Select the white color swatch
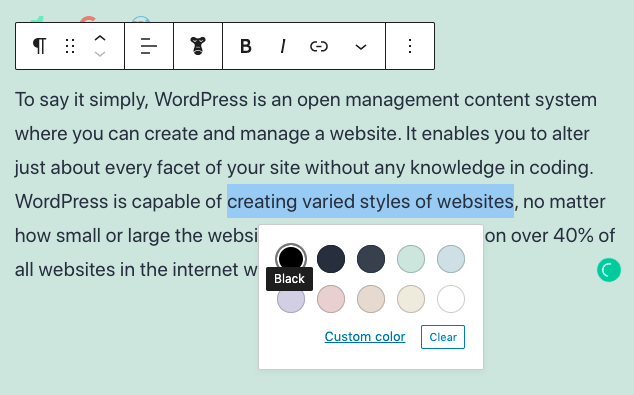This screenshot has width=634, height=395. point(451,299)
